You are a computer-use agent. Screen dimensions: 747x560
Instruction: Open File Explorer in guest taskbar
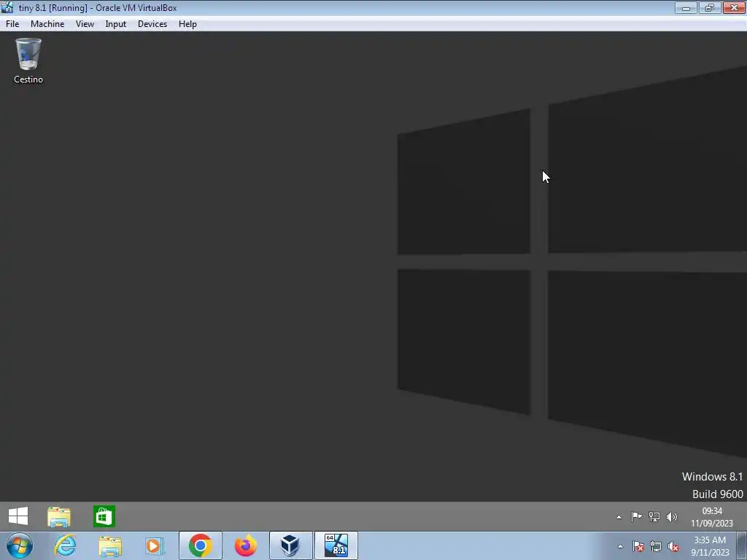point(59,517)
